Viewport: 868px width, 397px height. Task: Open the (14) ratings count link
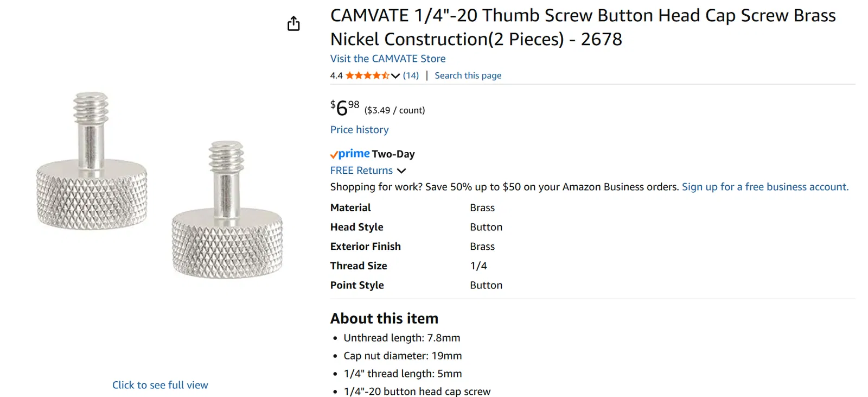(411, 75)
